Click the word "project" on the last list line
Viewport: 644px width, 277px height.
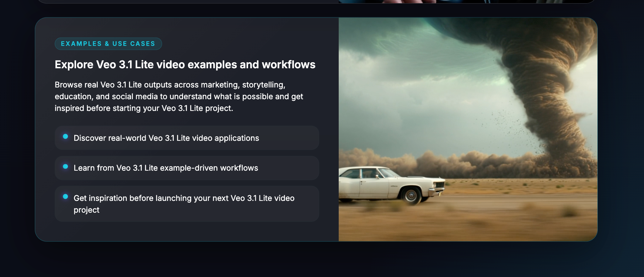pyautogui.click(x=86, y=210)
